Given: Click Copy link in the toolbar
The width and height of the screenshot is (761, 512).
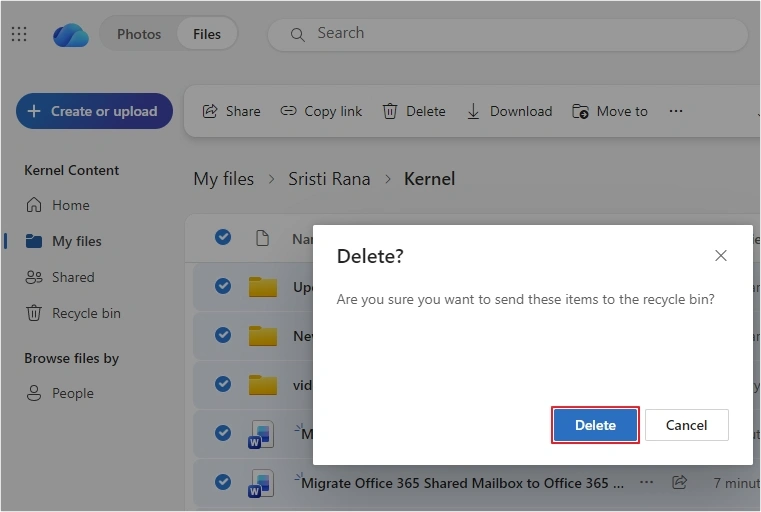Looking at the screenshot, I should (x=321, y=111).
